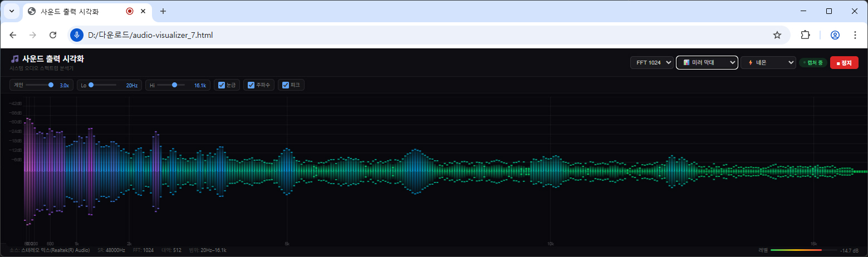Open the 네온 color theme dropdown
The width and height of the screenshot is (868, 257).
click(768, 63)
